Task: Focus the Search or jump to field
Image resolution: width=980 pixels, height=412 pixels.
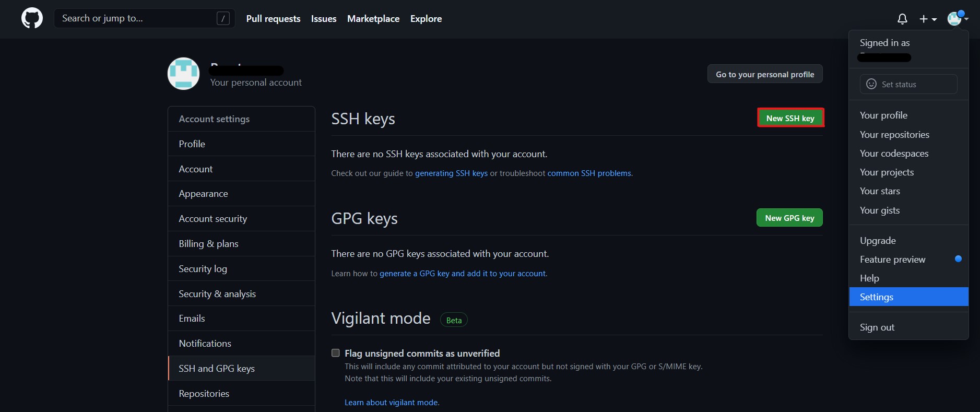Action: 144,18
